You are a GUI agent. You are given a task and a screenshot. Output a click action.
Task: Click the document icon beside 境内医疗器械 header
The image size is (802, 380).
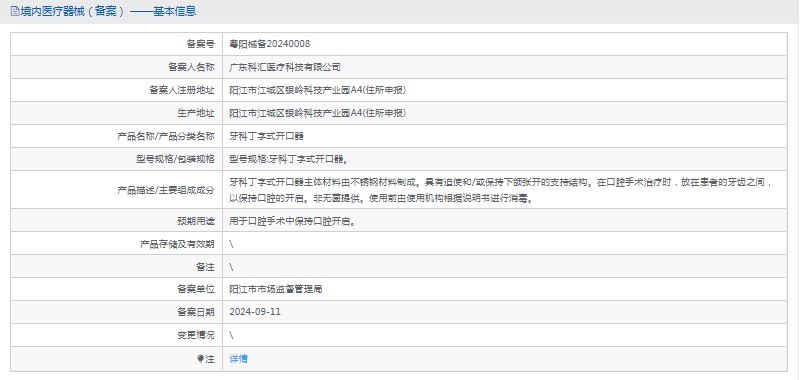click(14, 11)
